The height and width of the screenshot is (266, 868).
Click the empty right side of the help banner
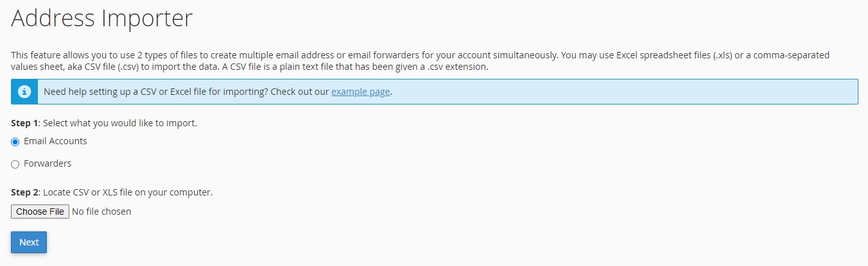(x=642, y=92)
